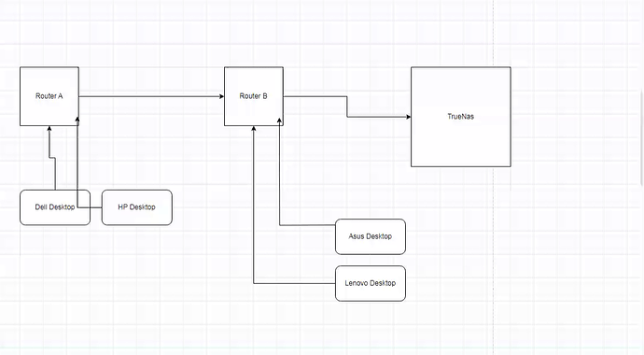This screenshot has height=355, width=644.
Task: Click the arrowhead at Router B's bottom-right corner
Action: [x=280, y=121]
